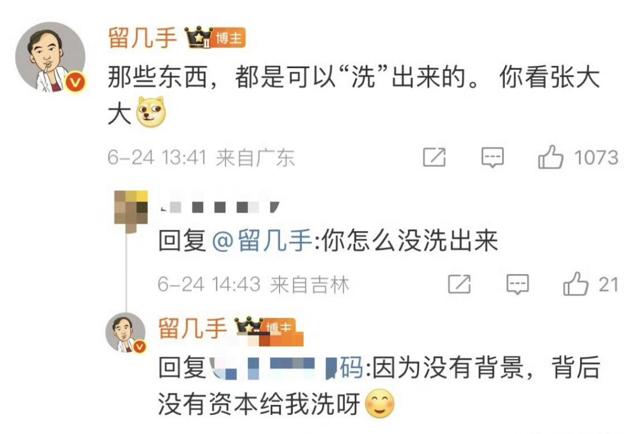
Task: Click the blurred username above 你怎么没洗出来
Action: (x=220, y=207)
